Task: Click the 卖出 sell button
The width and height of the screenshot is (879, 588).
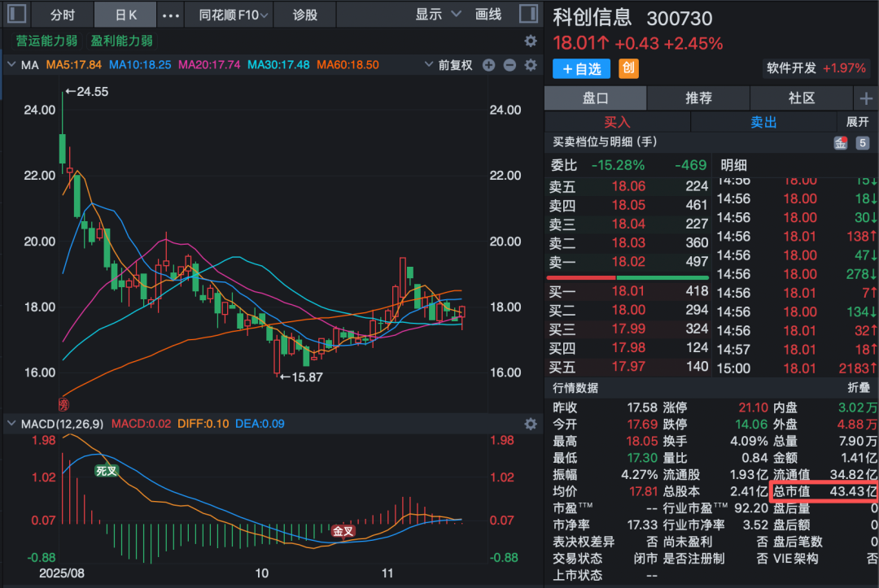Action: pos(763,122)
